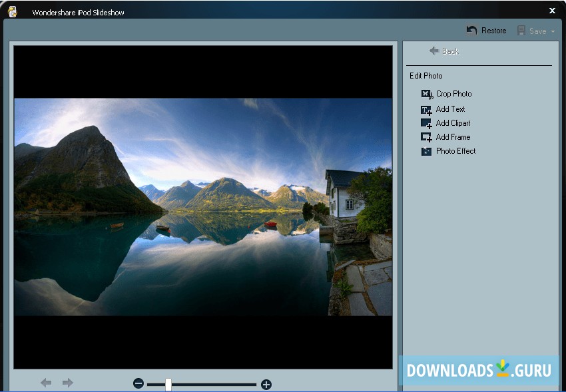
Task: Advance to next photo with right arrow
Action: pos(68,383)
